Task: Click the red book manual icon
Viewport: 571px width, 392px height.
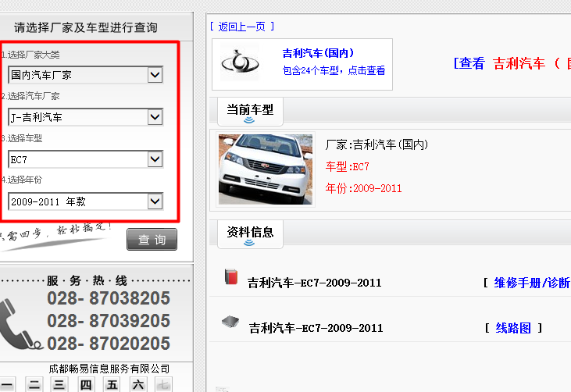Action: point(231,276)
